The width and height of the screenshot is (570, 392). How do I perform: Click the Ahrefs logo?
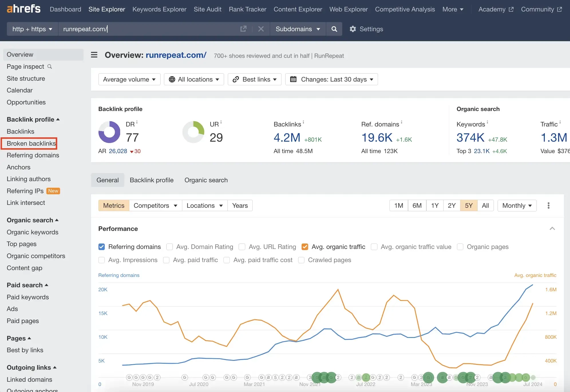[x=23, y=9]
